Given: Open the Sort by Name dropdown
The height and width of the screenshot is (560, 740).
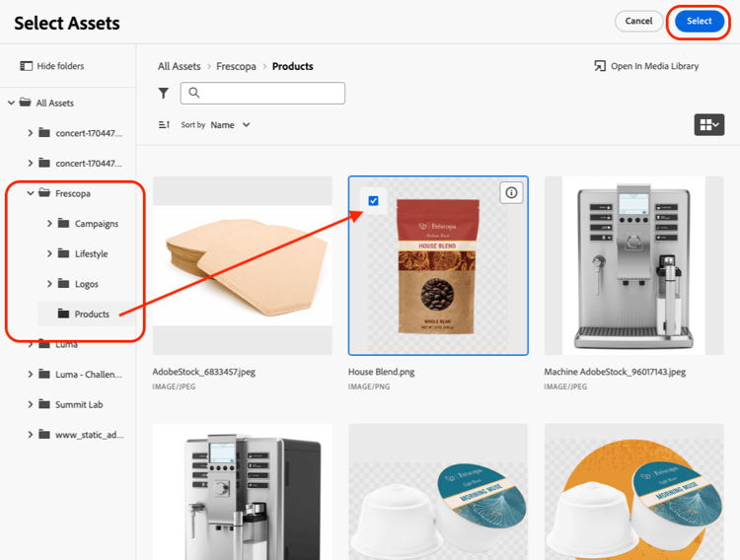Looking at the screenshot, I should 230,125.
